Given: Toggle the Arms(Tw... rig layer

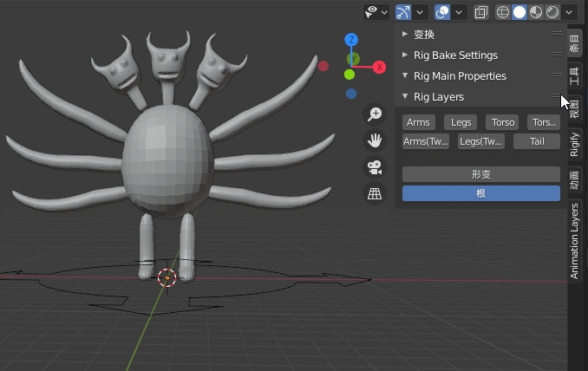Looking at the screenshot, I should pos(426,141).
